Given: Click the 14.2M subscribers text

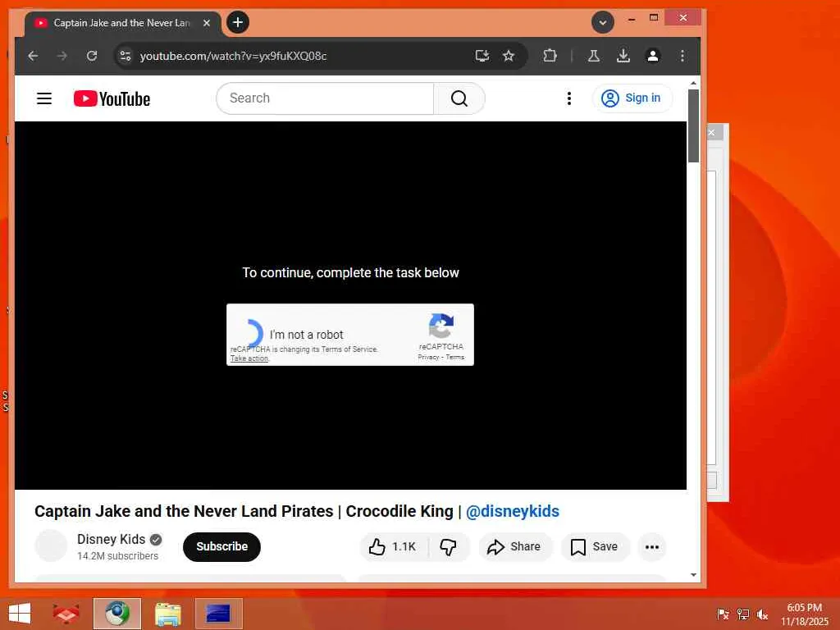Looking at the screenshot, I should 117,556.
